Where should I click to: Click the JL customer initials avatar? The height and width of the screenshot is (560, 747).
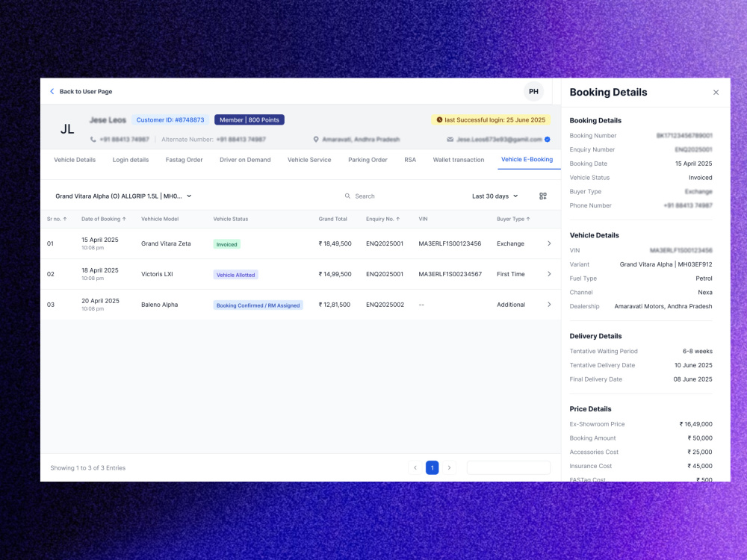tap(67, 129)
